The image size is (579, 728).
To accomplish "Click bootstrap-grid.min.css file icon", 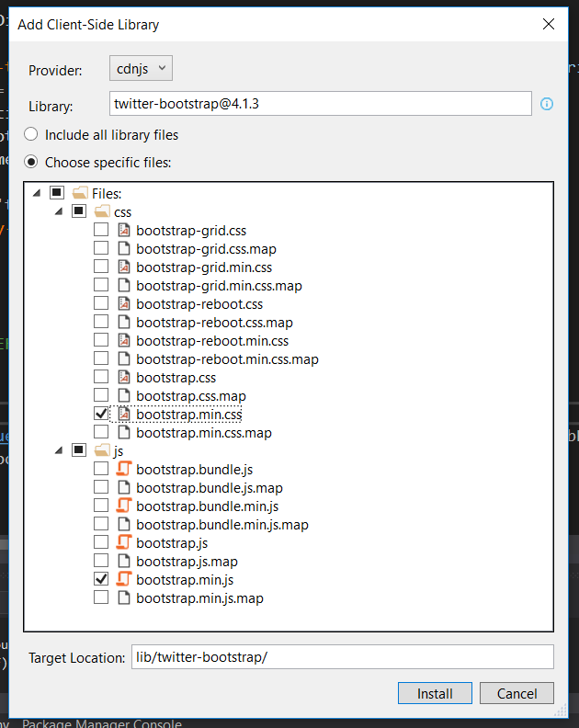I will point(123,267).
